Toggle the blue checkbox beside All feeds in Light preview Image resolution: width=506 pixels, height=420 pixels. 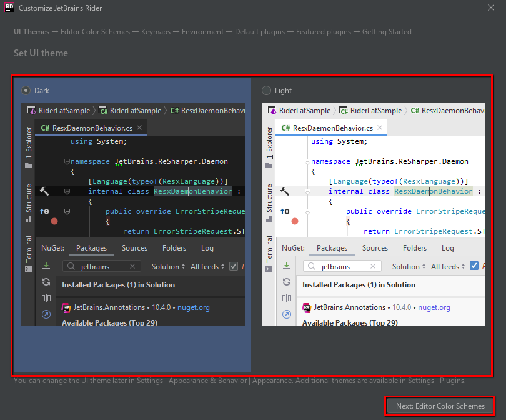tap(474, 266)
